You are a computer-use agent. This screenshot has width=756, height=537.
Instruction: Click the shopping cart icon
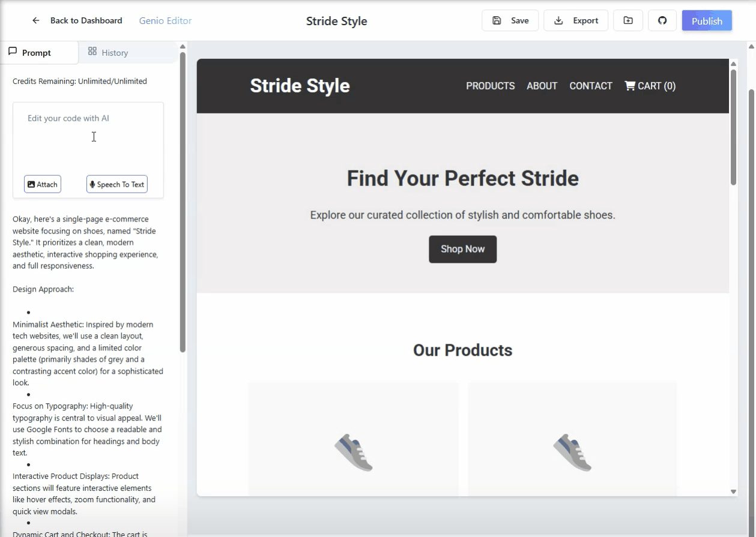[x=630, y=86]
